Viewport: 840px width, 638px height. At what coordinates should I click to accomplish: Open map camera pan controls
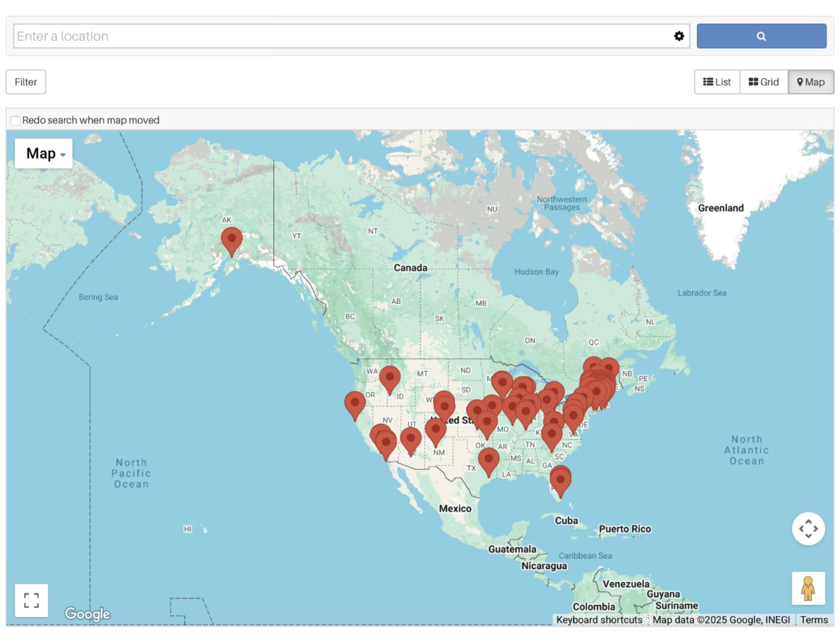coord(808,528)
